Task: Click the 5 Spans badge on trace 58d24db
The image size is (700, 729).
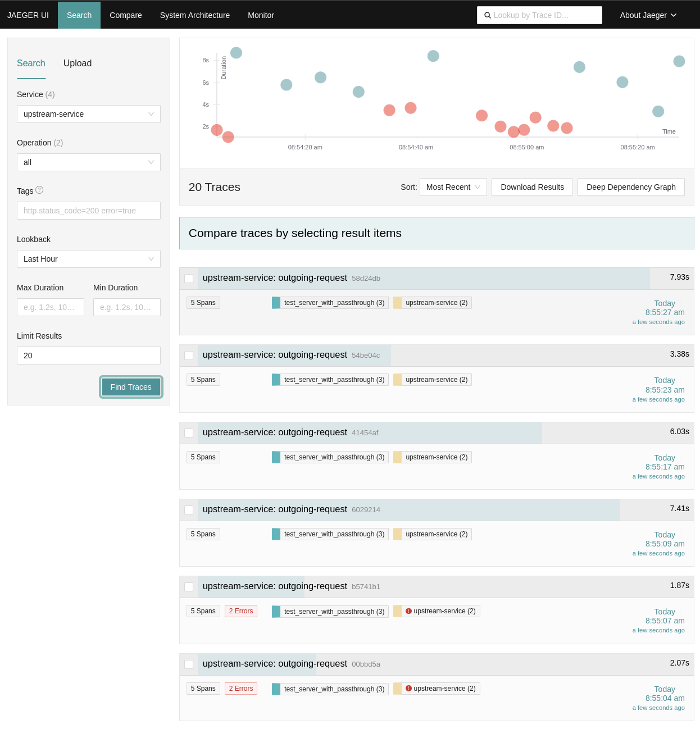Action: tap(203, 303)
